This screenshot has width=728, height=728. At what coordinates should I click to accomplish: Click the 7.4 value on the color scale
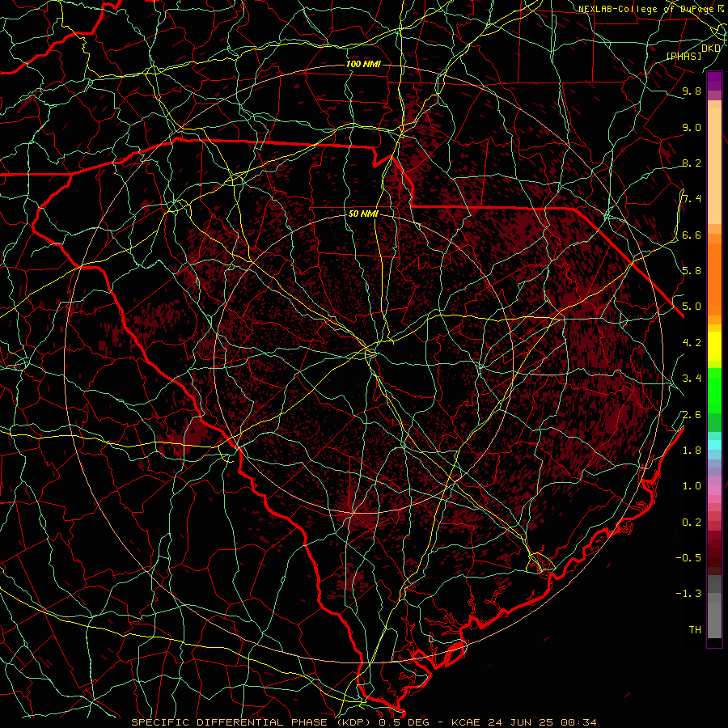692,199
